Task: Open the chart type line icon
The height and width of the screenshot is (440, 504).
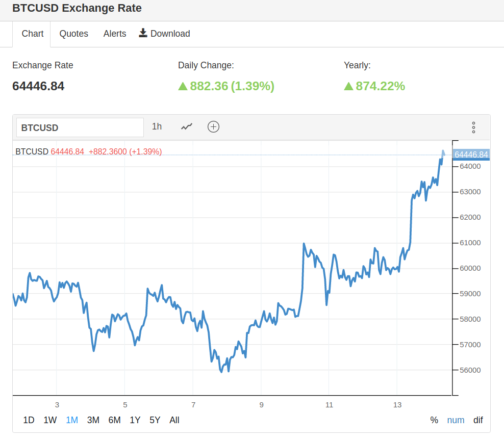Action: (x=187, y=127)
